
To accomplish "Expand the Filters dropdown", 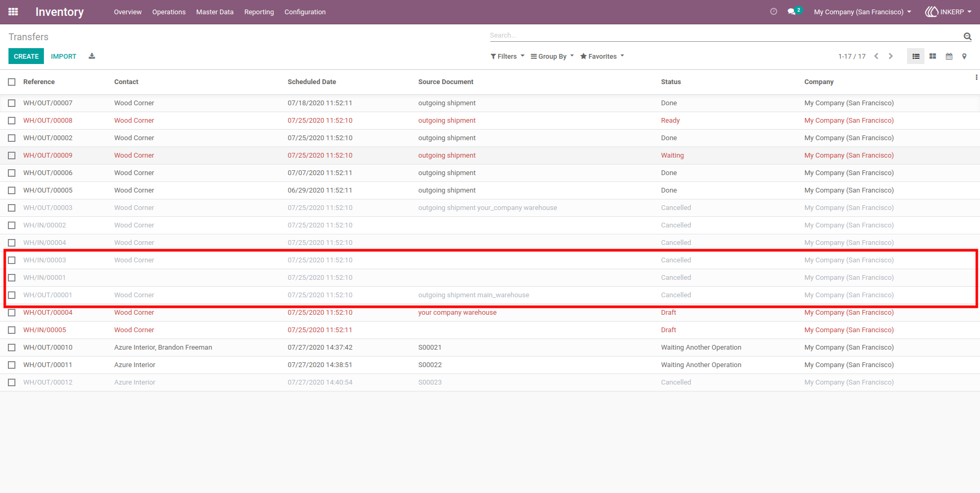I will (x=507, y=57).
